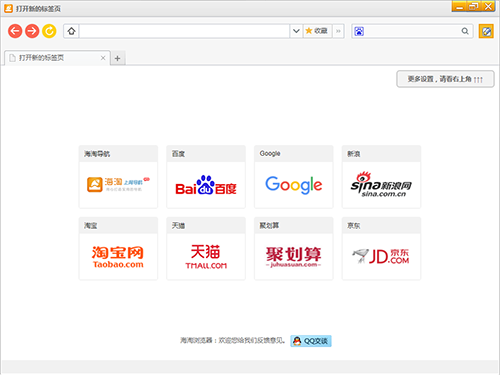Screen dimensions: 500x375
Task: Open the Baidu 百度 thumbnail tile
Action: point(206,177)
